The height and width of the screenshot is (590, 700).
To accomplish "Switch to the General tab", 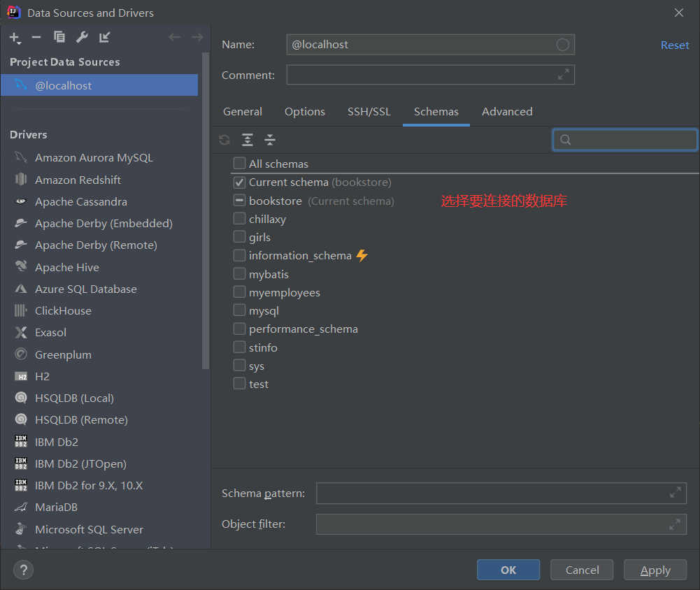I will pos(243,112).
